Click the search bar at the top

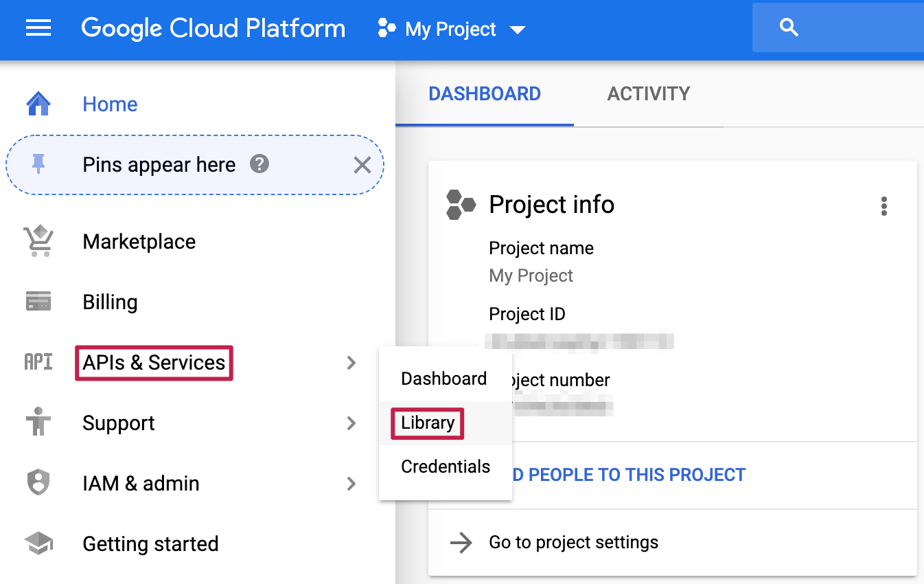[x=838, y=28]
